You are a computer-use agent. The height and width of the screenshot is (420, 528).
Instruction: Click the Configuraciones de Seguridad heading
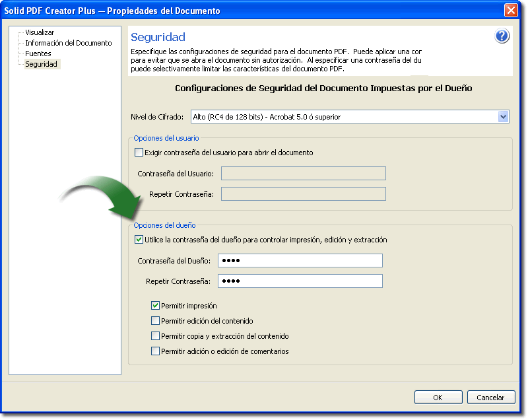click(323, 88)
